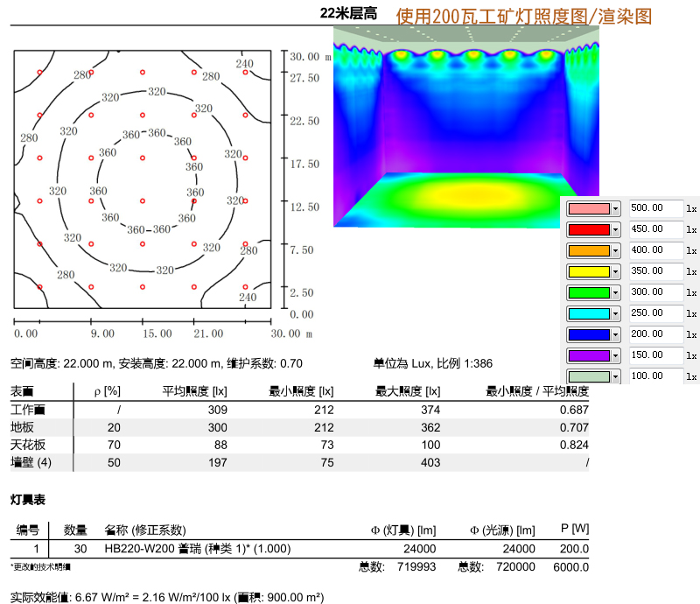Click the luminaire quantity 30
The height and width of the screenshot is (604, 700).
(80, 549)
